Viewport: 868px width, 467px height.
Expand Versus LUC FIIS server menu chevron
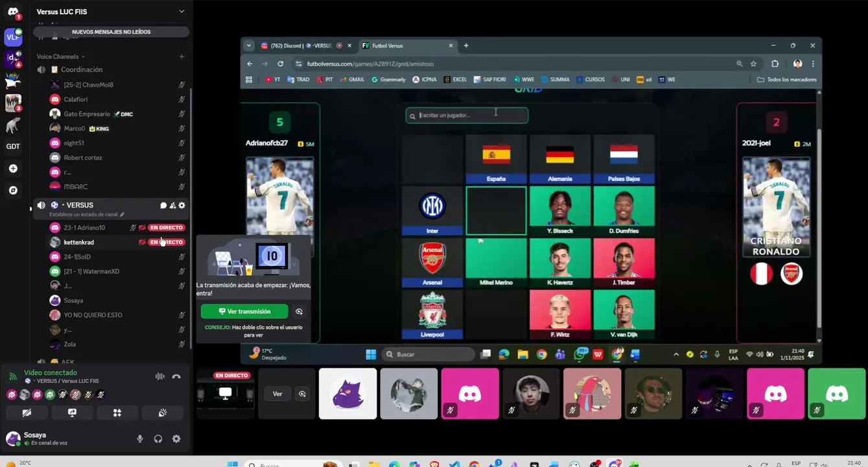182,12
